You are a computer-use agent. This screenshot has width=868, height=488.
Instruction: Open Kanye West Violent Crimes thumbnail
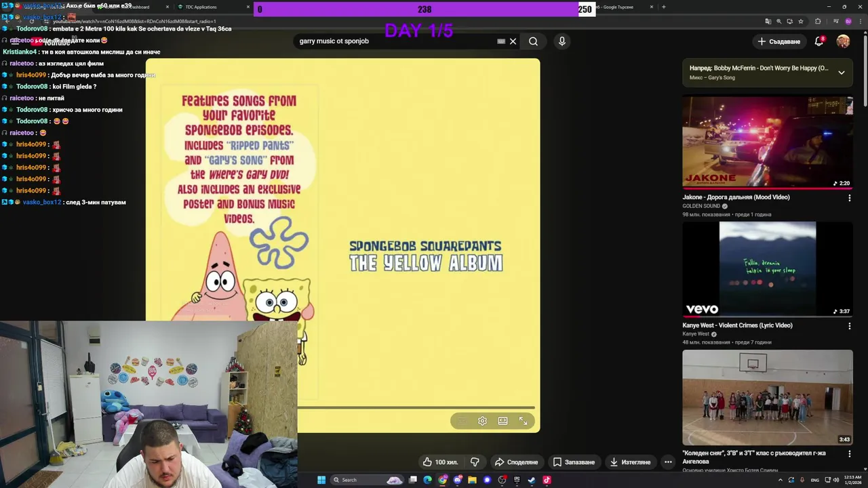coord(767,269)
